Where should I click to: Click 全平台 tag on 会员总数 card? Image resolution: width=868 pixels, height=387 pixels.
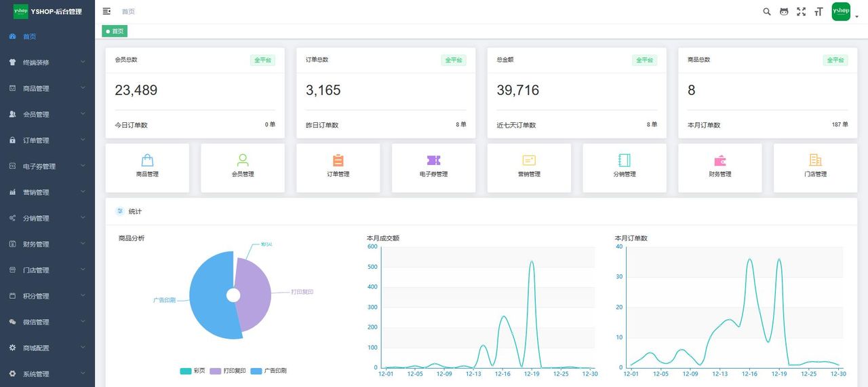pyautogui.click(x=262, y=60)
